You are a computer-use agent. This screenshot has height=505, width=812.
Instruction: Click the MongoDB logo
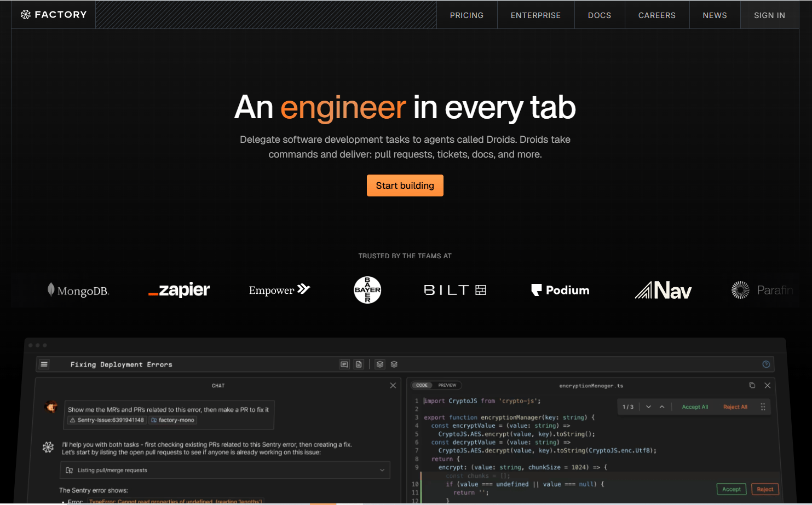point(78,290)
